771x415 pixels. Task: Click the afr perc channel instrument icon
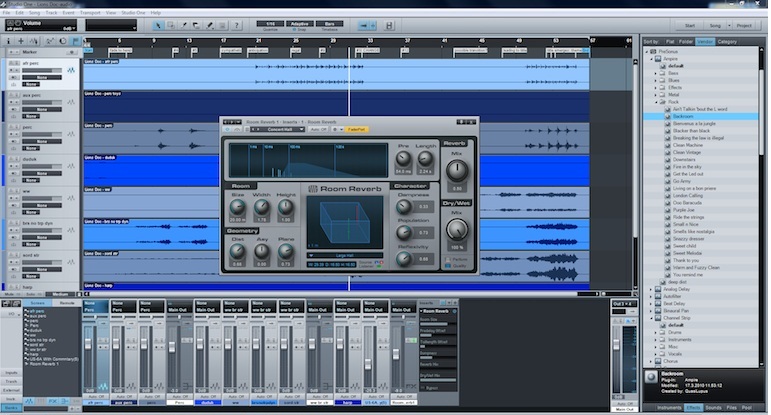(103, 386)
